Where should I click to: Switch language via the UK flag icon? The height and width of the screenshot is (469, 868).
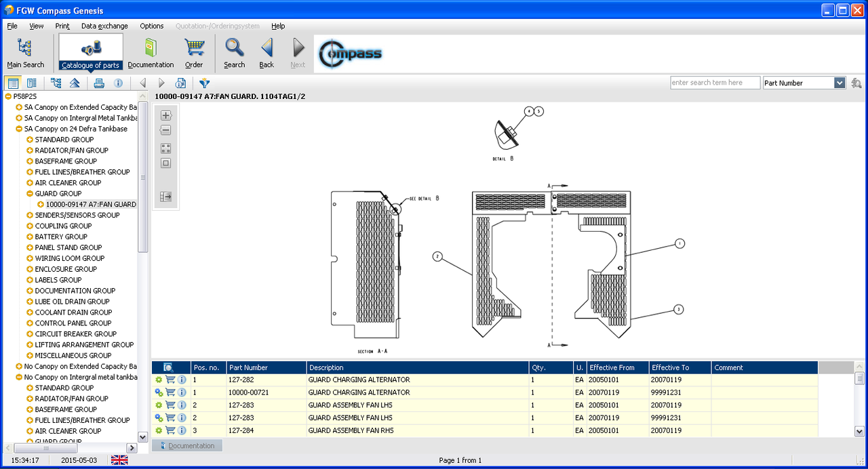(119, 460)
